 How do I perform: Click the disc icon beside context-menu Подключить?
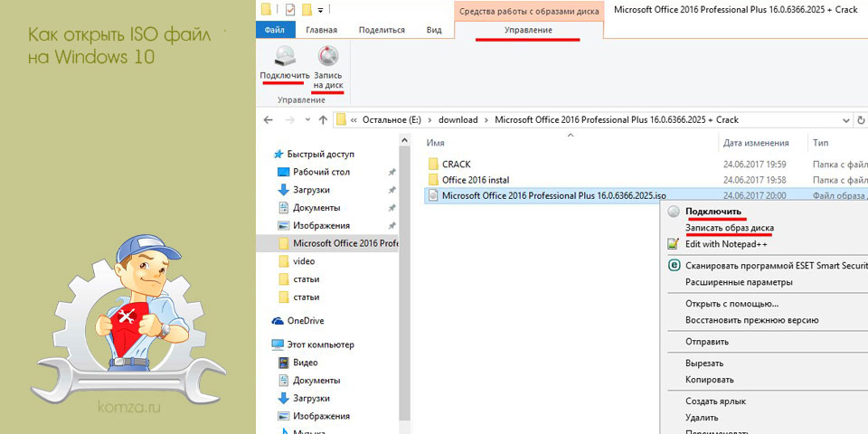click(x=673, y=212)
